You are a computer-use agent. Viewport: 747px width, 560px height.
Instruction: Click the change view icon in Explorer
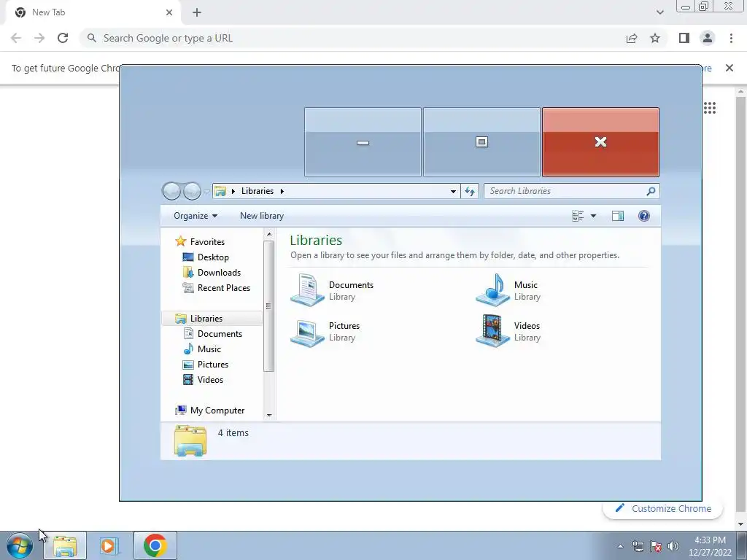(578, 216)
